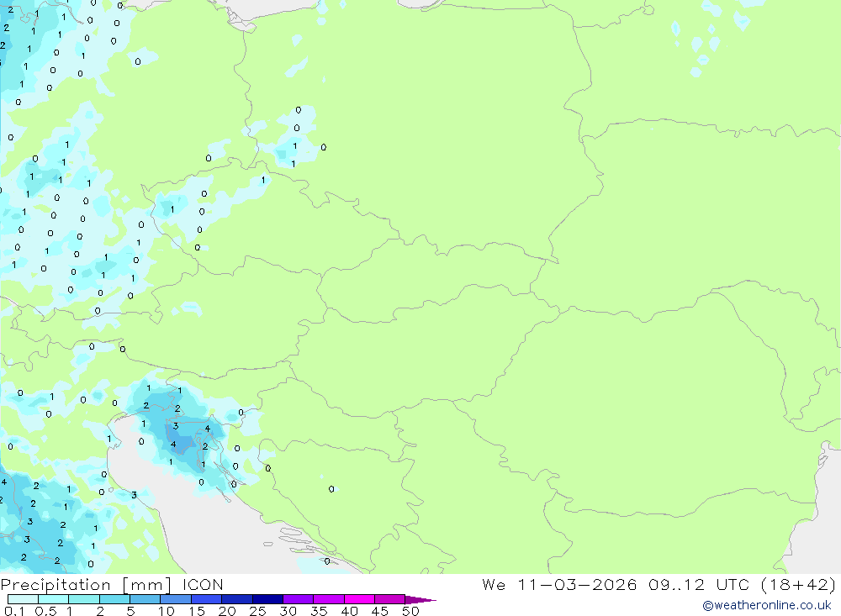This screenshot has width=841, height=616.
Task: Click the 10–15 mm blue legend swatch
Action: tap(176, 599)
